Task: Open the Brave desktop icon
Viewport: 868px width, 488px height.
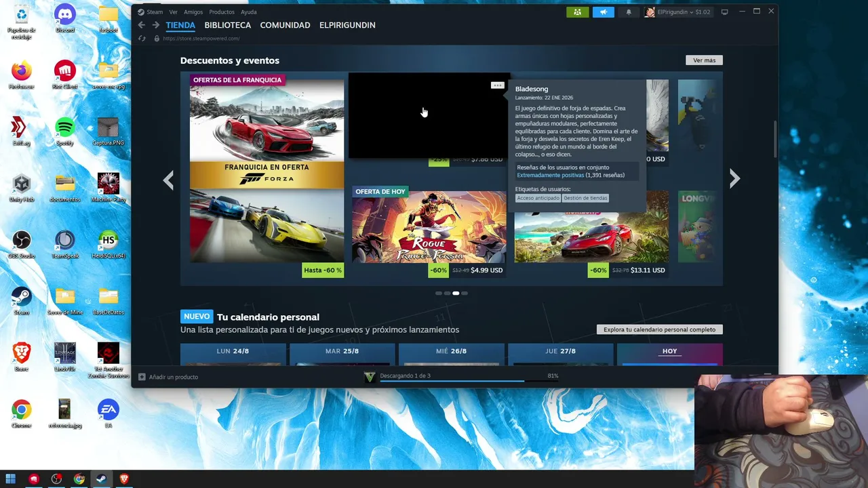Action: click(22, 357)
